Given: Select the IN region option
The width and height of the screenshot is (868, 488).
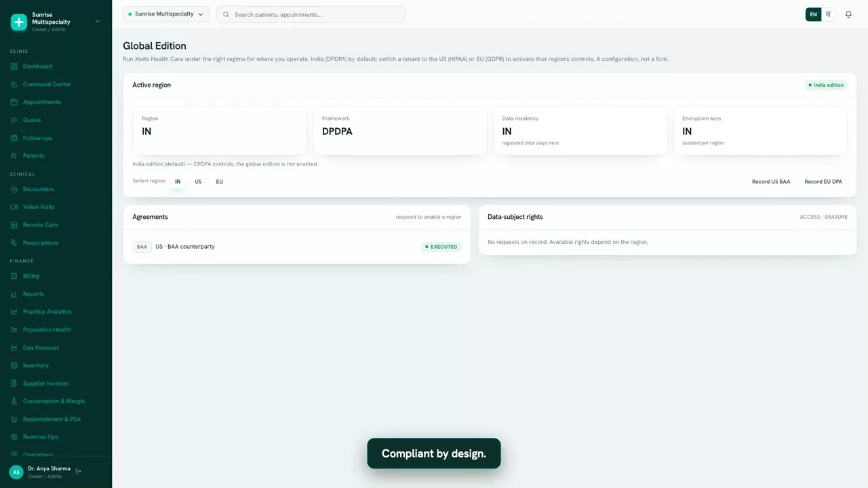Looking at the screenshot, I should [178, 182].
